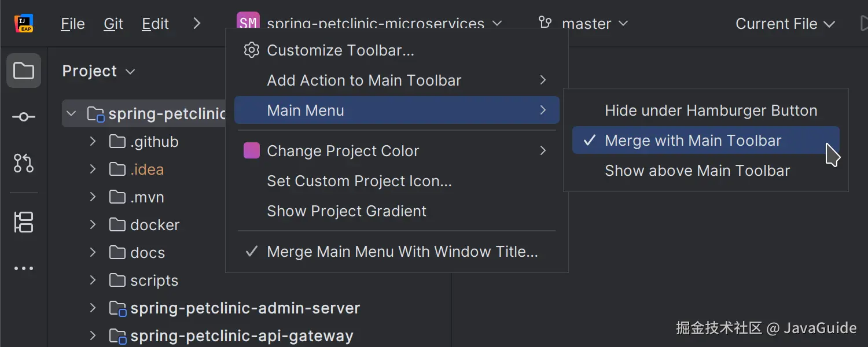Screen dimensions: 868x347
Task: Click the SM project badge icon
Action: tap(248, 23)
